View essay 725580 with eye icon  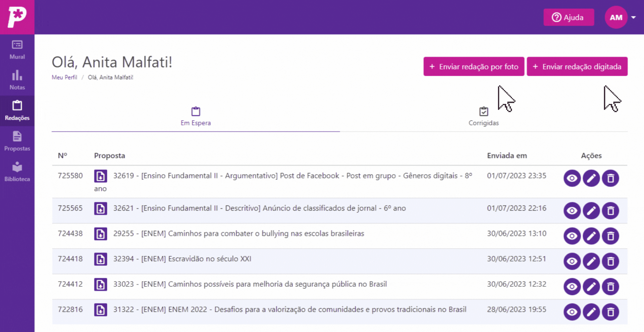pyautogui.click(x=572, y=178)
